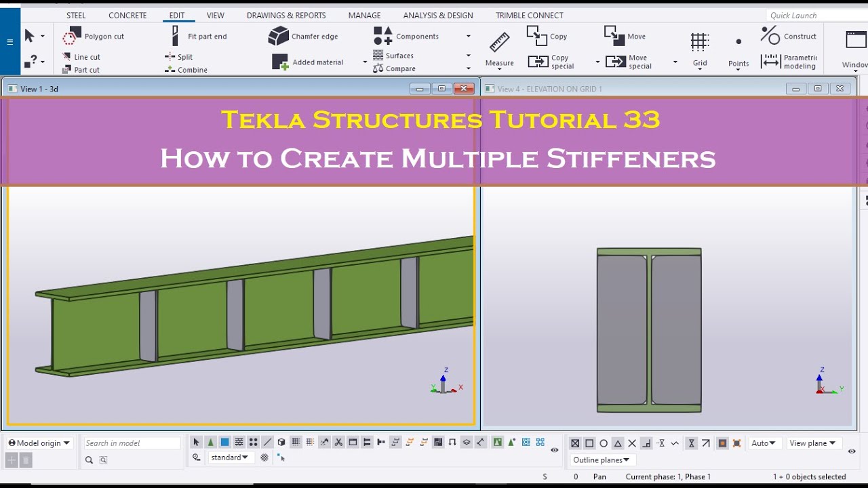Open Parametric modeling tool
The width and height of the screenshot is (868, 488).
(789, 62)
